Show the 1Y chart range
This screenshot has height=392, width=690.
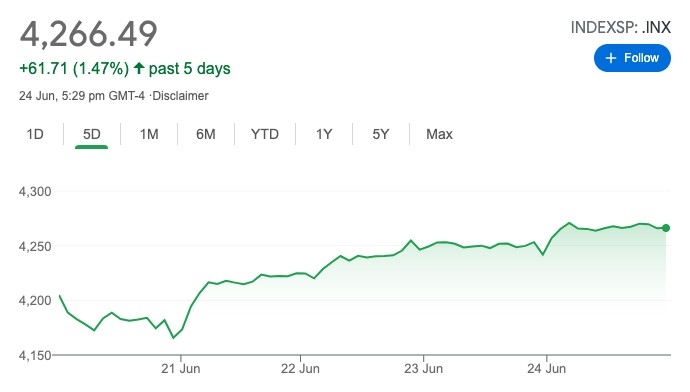pos(324,134)
